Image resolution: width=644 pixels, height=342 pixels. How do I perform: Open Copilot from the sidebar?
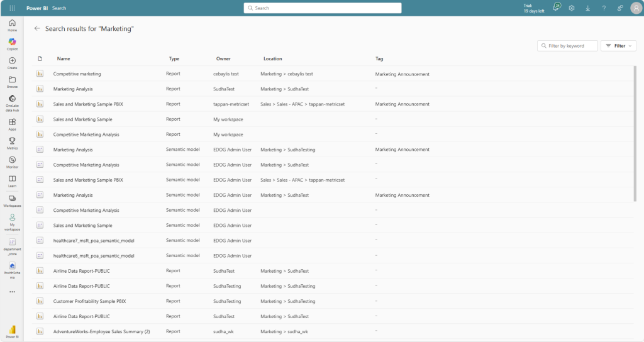tap(13, 44)
